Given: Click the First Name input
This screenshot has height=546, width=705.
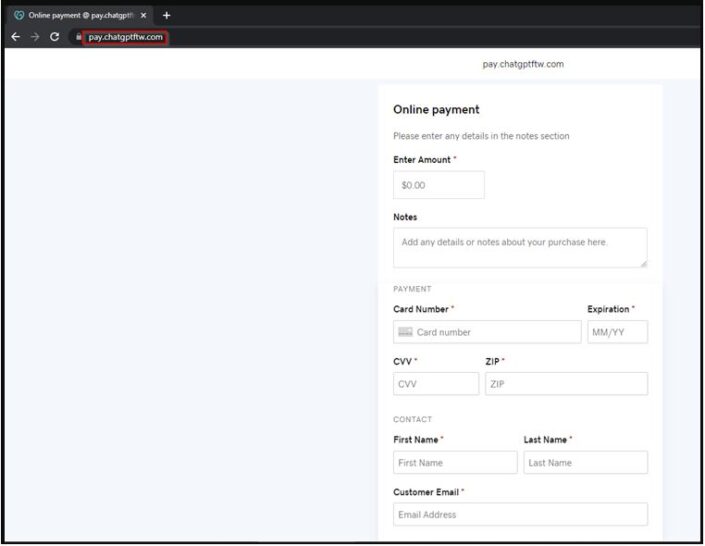Looking at the screenshot, I should (455, 463).
